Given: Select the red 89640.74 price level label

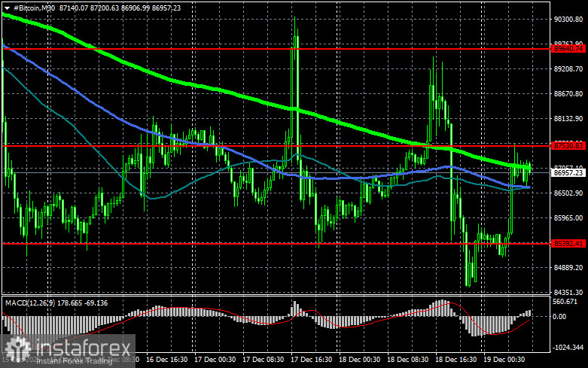Looking at the screenshot, I should [x=569, y=49].
